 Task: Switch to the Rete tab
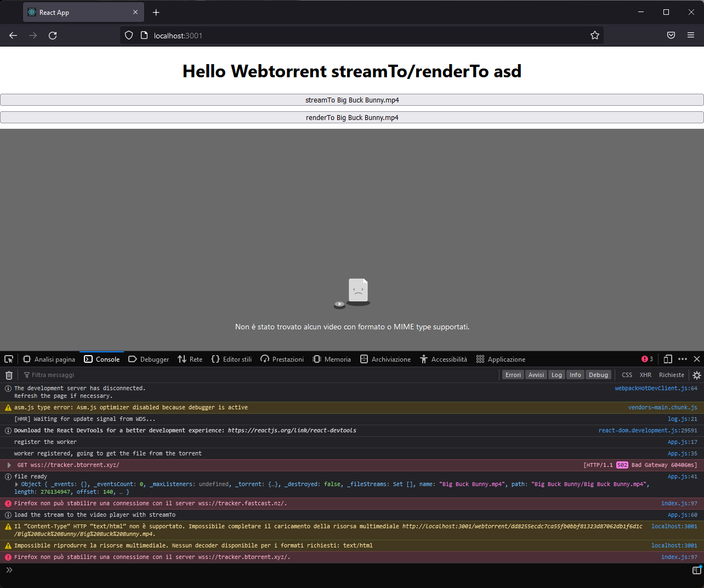click(190, 359)
